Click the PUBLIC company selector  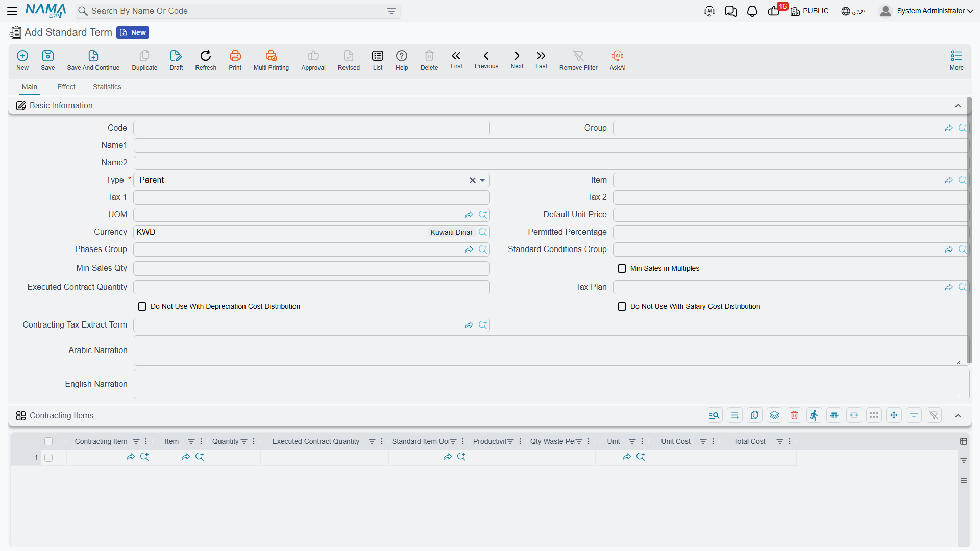[810, 11]
